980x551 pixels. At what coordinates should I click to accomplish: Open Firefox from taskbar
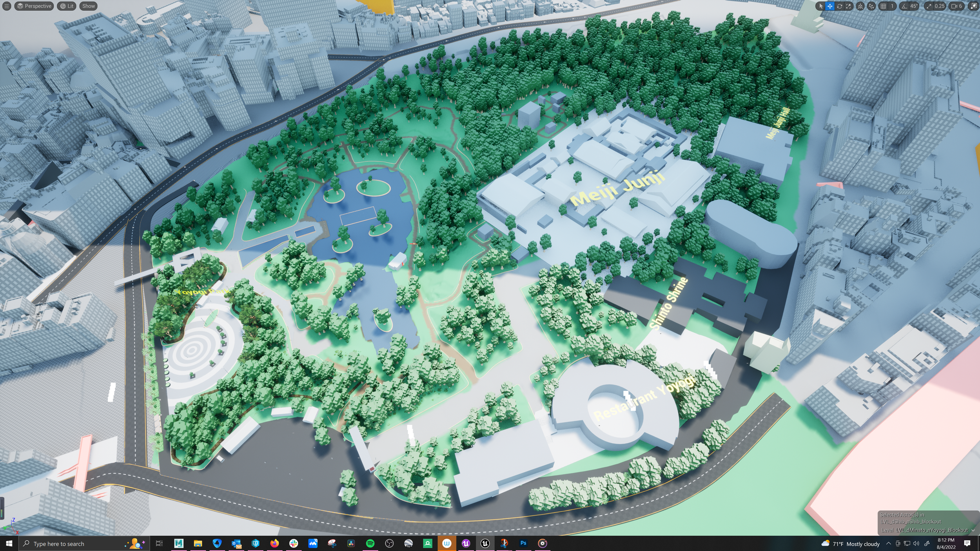tap(274, 544)
